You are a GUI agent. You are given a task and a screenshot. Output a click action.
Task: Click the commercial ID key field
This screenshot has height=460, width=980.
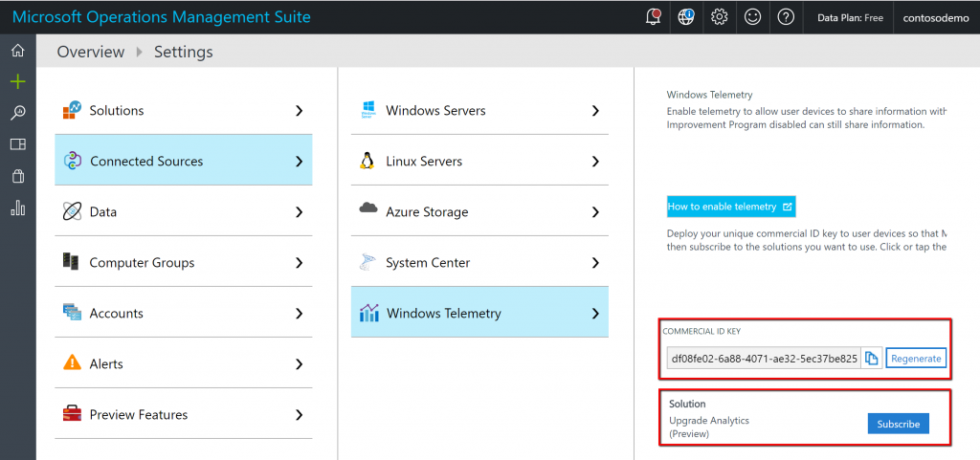pos(764,359)
